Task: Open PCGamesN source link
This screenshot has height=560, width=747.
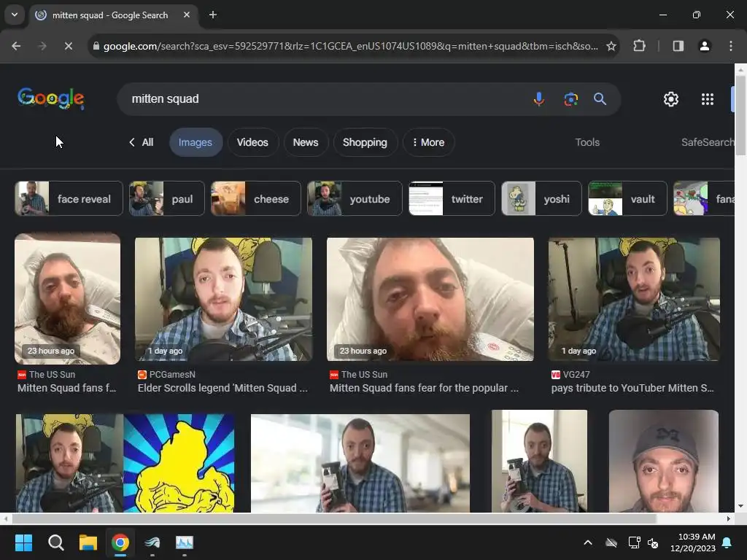Action: (167, 375)
